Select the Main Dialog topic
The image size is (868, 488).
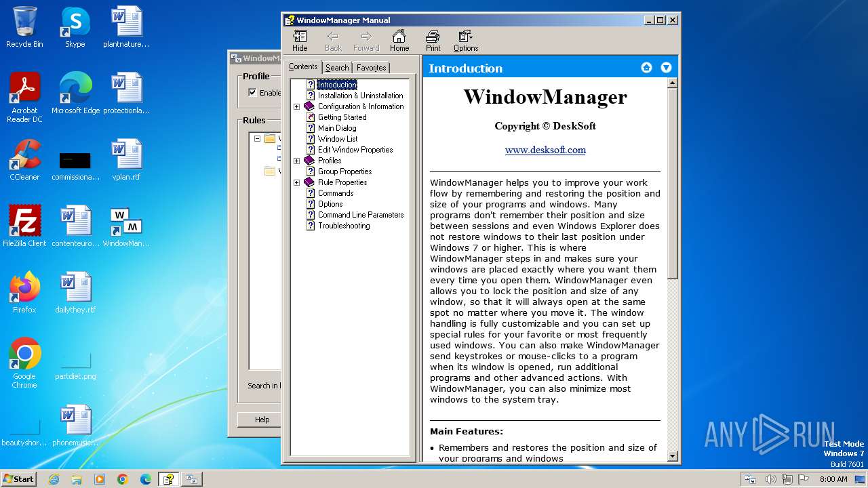pos(337,128)
